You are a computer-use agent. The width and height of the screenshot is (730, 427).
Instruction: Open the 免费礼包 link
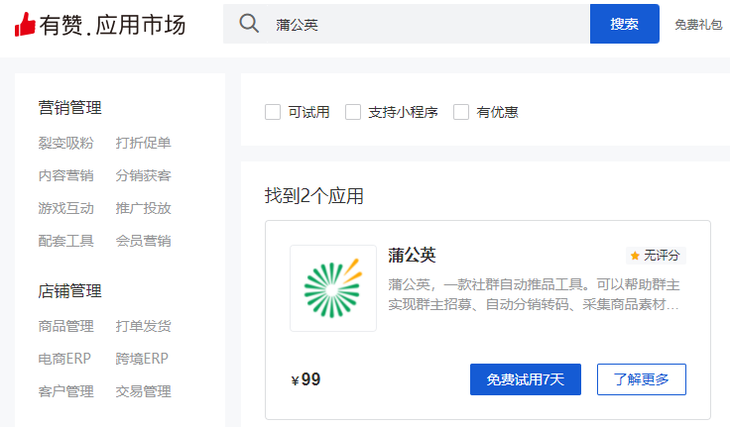(x=698, y=25)
